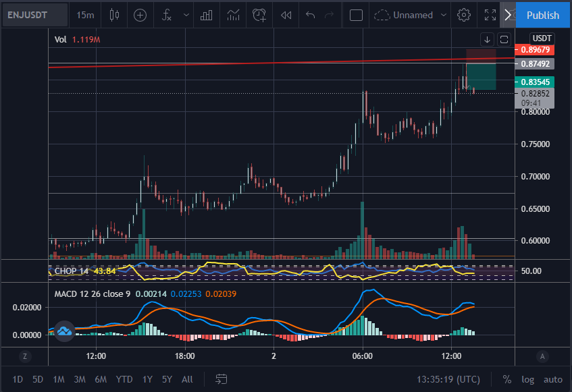Publish the chart idea
Viewport: 572px width, 392px height.
click(542, 15)
